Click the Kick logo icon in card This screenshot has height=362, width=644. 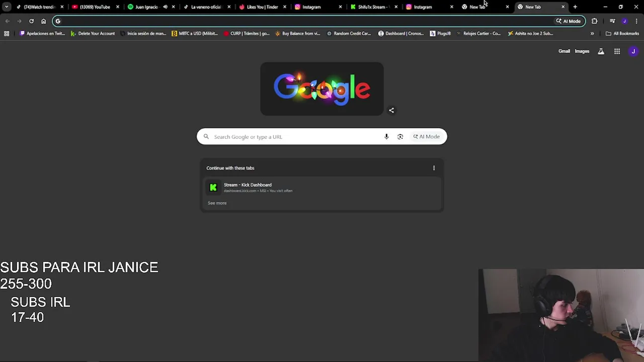coord(213,188)
